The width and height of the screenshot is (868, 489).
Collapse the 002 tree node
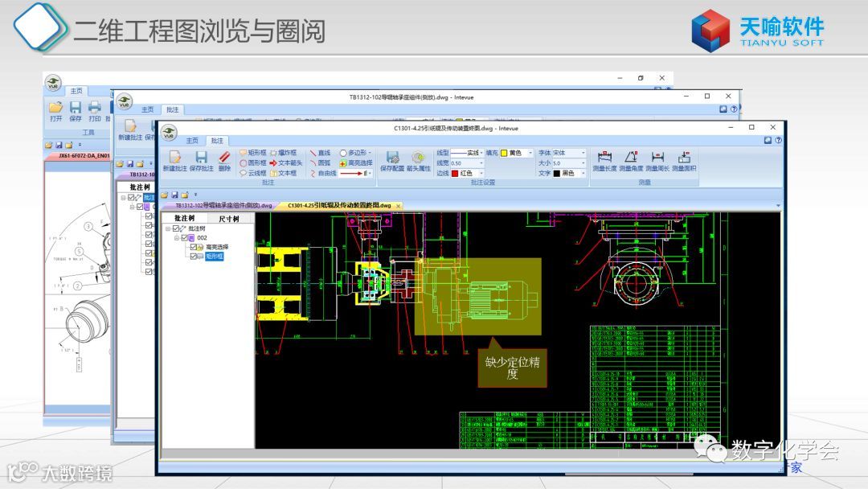(x=177, y=237)
